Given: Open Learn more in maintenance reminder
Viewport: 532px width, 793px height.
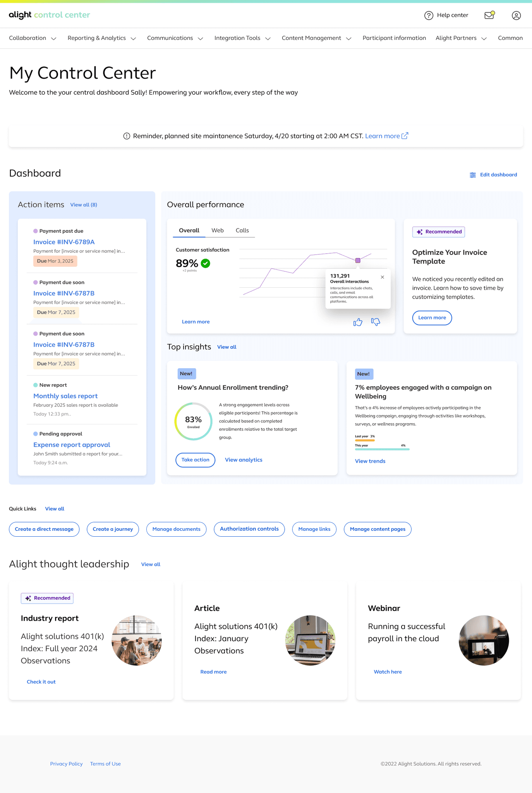Looking at the screenshot, I should click(383, 136).
